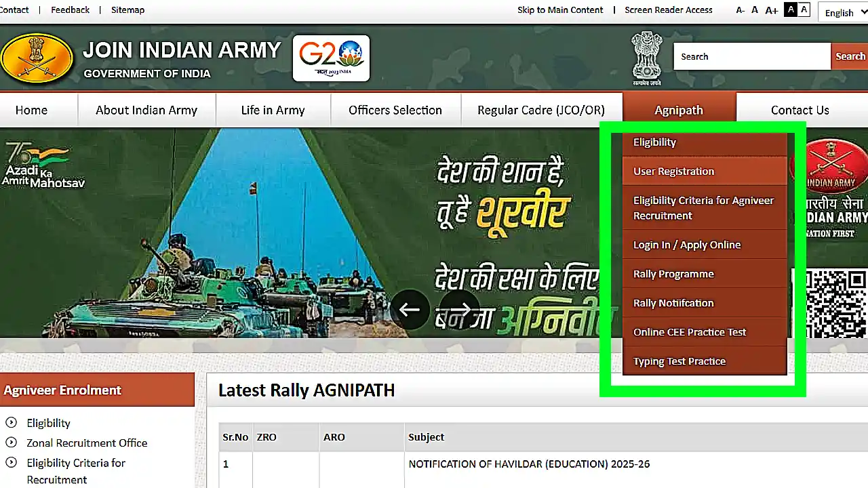Click Skip to Main Content link
868x488 pixels.
560,9
